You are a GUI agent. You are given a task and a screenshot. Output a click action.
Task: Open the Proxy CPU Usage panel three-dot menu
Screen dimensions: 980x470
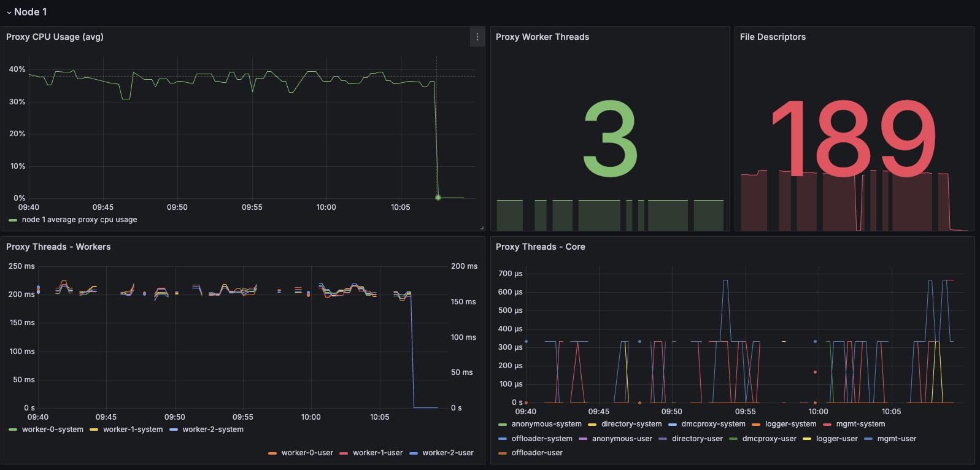(x=477, y=37)
